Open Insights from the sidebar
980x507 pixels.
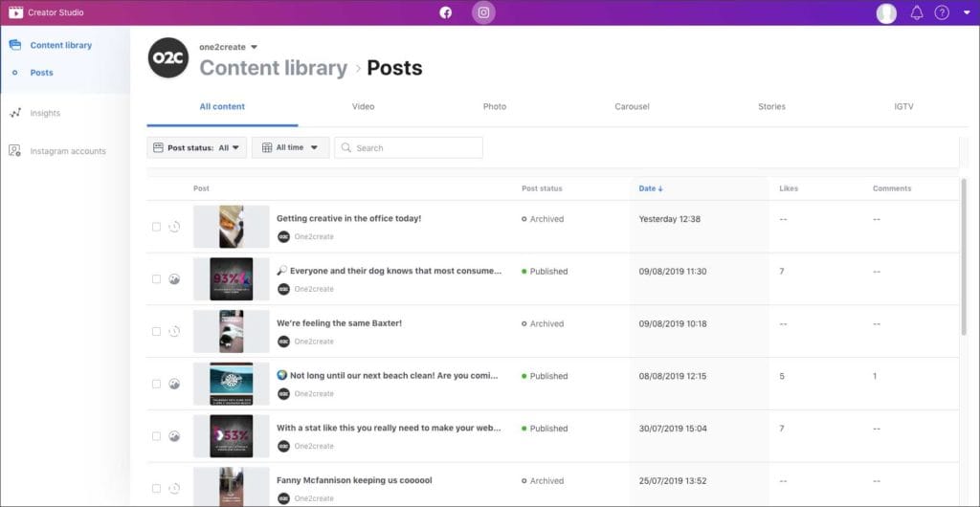click(44, 113)
